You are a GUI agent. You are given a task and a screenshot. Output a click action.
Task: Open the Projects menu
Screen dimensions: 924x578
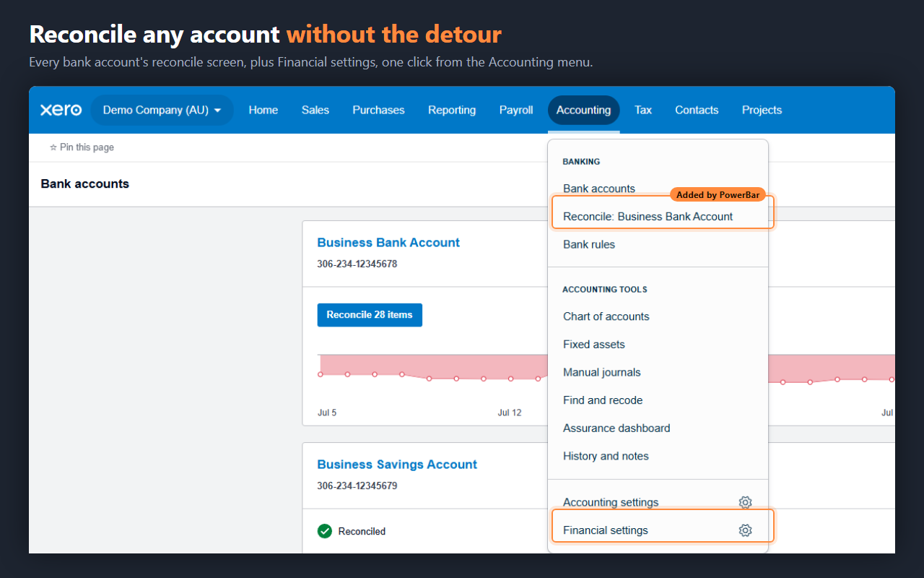point(762,110)
